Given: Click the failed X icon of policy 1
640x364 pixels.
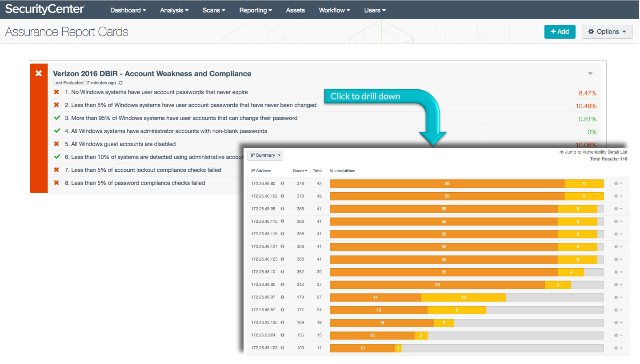Looking at the screenshot, I should tap(56, 92).
